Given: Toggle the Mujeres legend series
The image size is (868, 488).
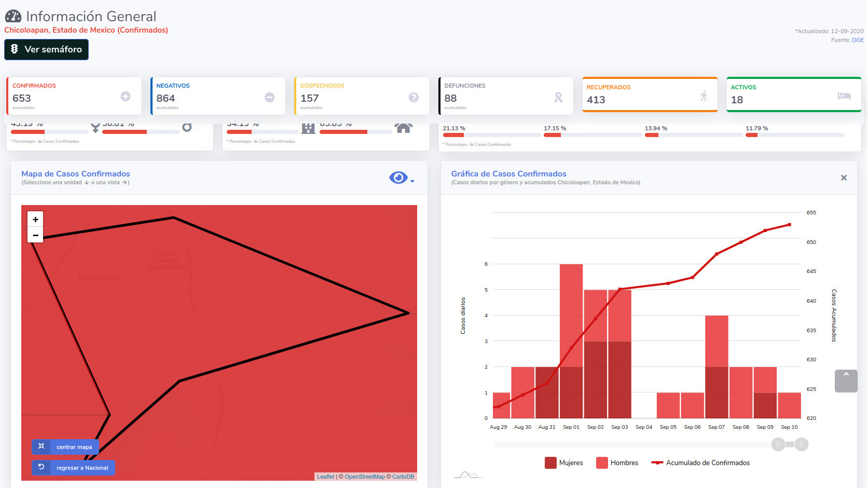Looking at the screenshot, I should pyautogui.click(x=564, y=463).
